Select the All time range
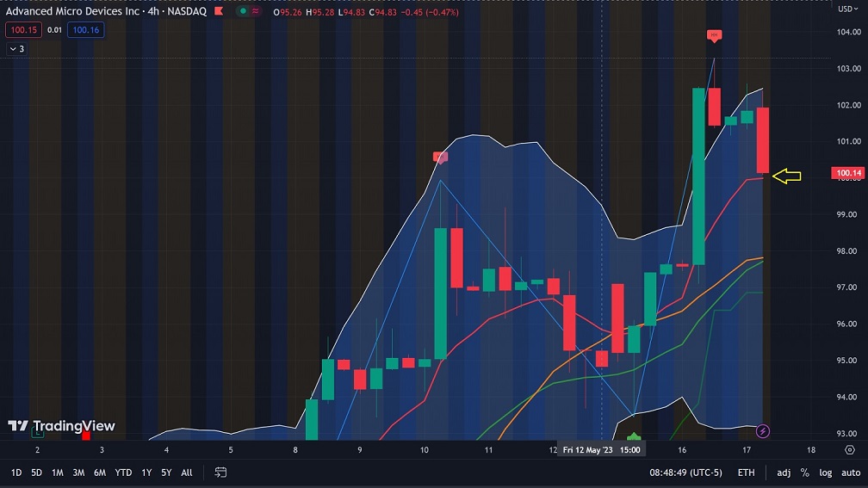This screenshot has width=868, height=488. [x=187, y=473]
